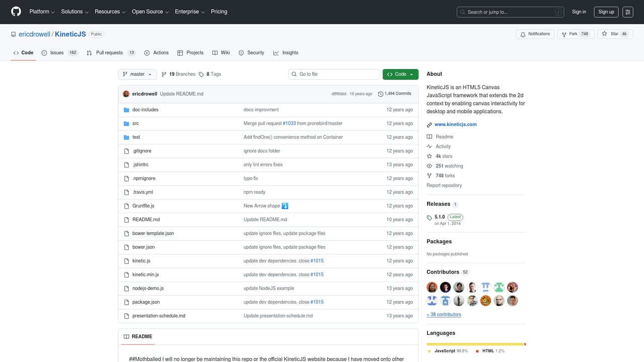
Task: Open the command palette icon in header
Action: 627,12
